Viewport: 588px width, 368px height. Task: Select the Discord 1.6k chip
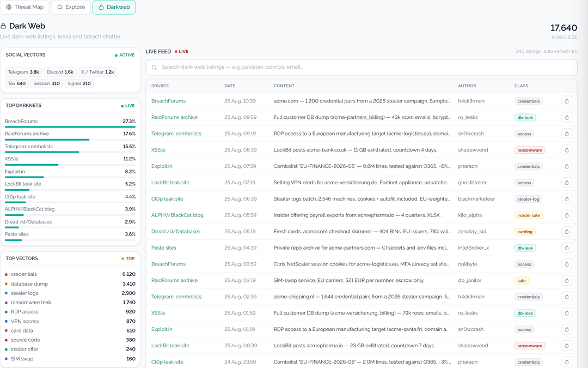[60, 72]
